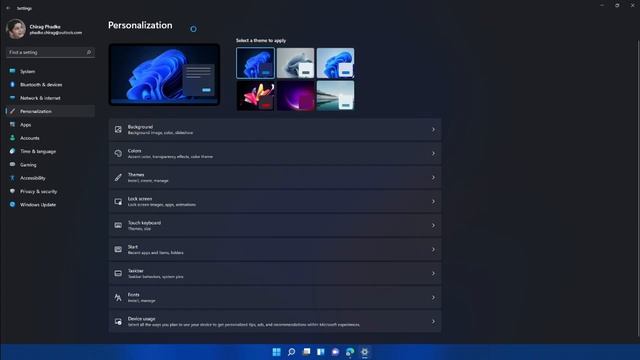This screenshot has width=640, height=360.
Task: Apply the colorful flower dark theme
Action: click(x=256, y=96)
